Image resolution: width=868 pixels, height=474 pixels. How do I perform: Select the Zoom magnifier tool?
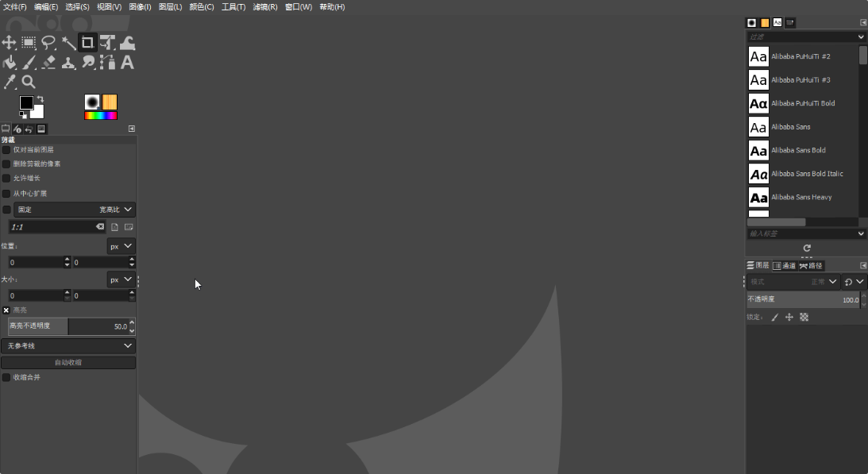click(x=29, y=82)
